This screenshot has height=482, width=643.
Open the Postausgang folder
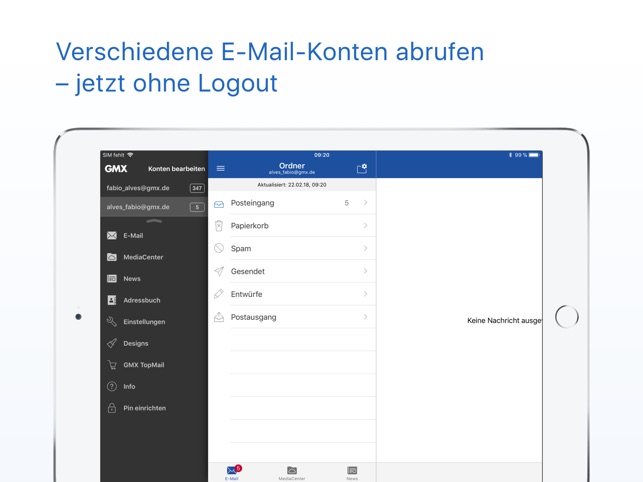click(x=292, y=317)
